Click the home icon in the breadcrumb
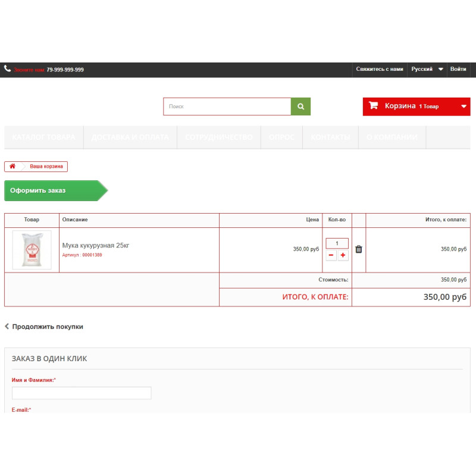 point(12,167)
